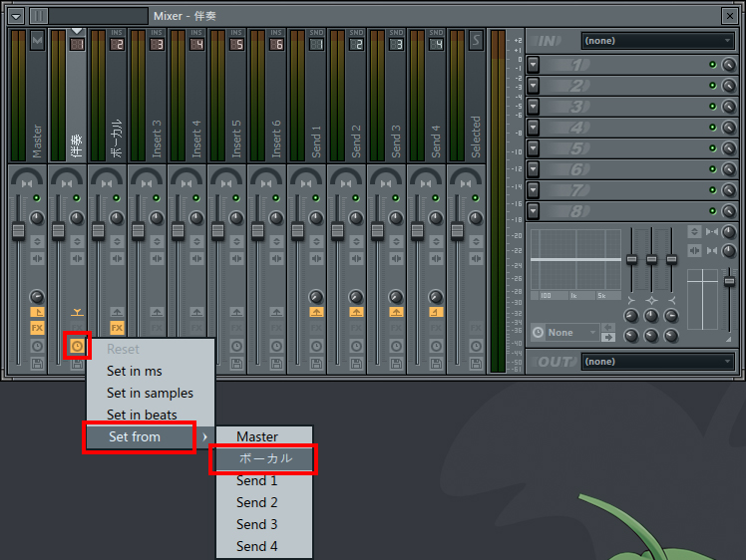The height and width of the screenshot is (560, 746).
Task: Click the Send 1 routing arrow icon
Action: click(316, 312)
